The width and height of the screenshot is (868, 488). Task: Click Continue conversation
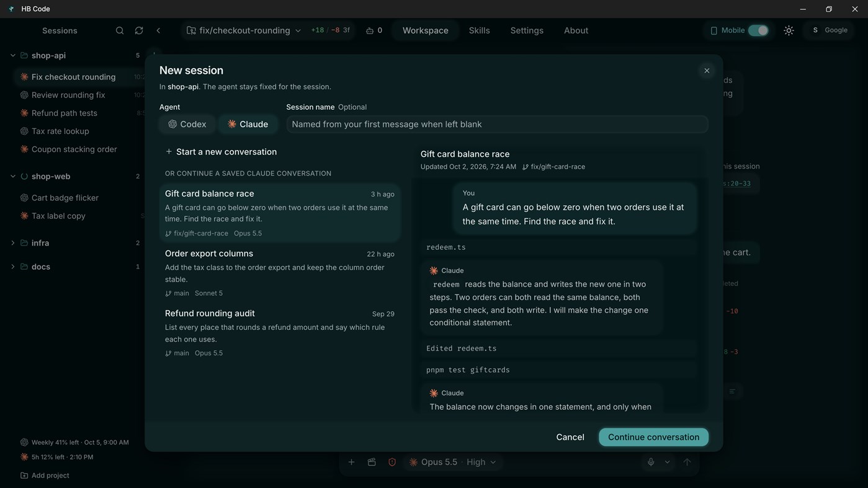(x=653, y=437)
